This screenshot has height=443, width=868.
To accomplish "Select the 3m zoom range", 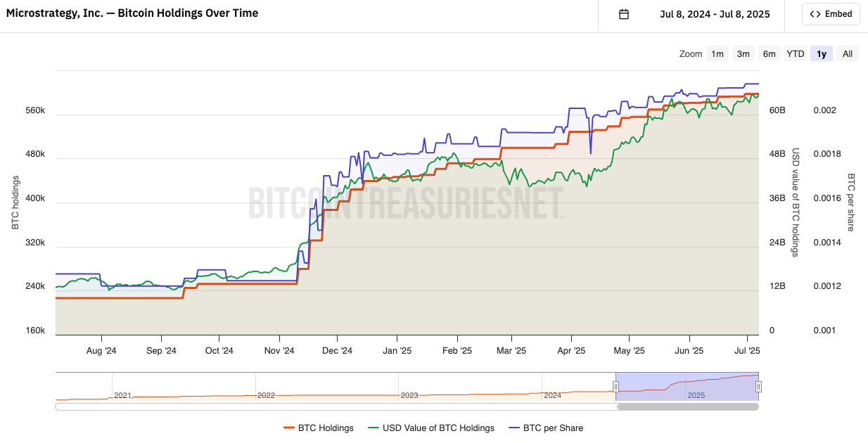I will click(743, 54).
